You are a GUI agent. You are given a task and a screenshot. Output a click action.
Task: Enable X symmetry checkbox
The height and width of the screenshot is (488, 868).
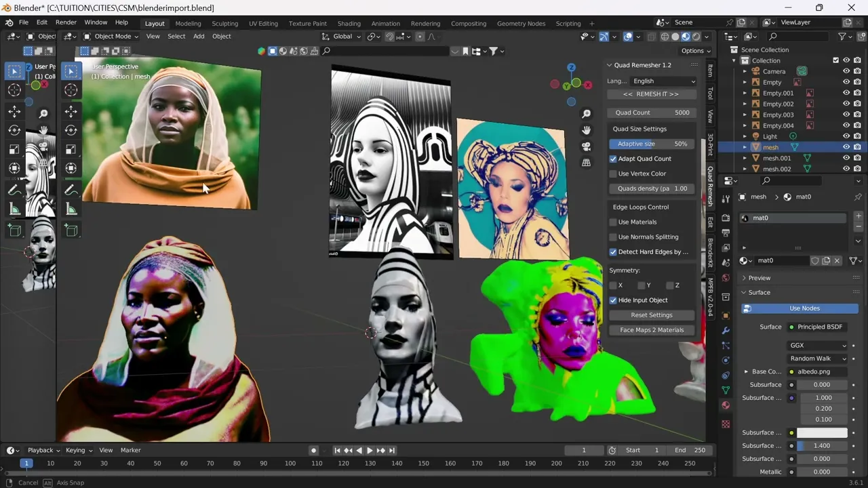tap(613, 285)
